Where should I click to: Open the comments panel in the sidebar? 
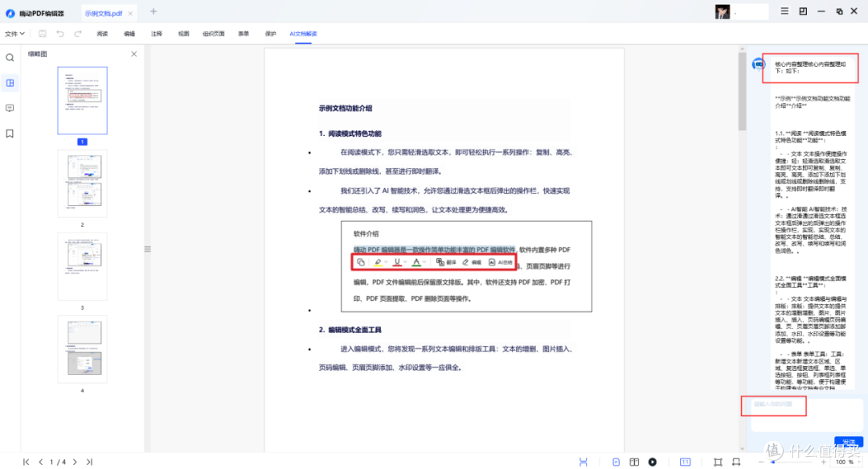pos(10,108)
